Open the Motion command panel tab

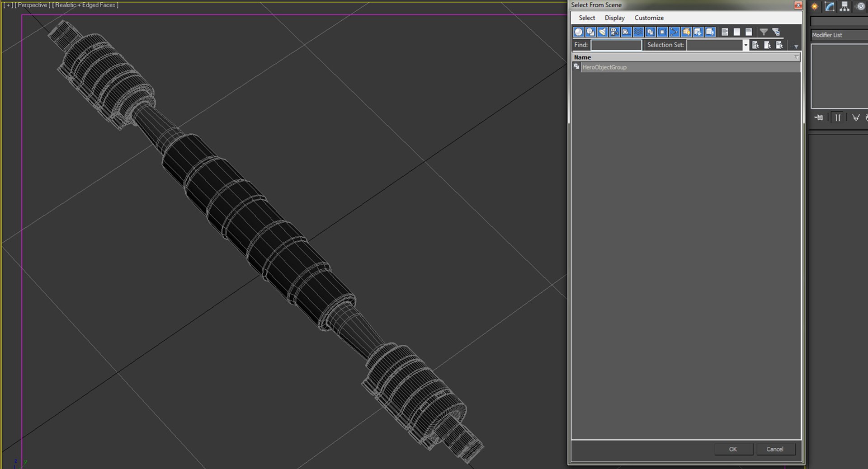point(861,6)
